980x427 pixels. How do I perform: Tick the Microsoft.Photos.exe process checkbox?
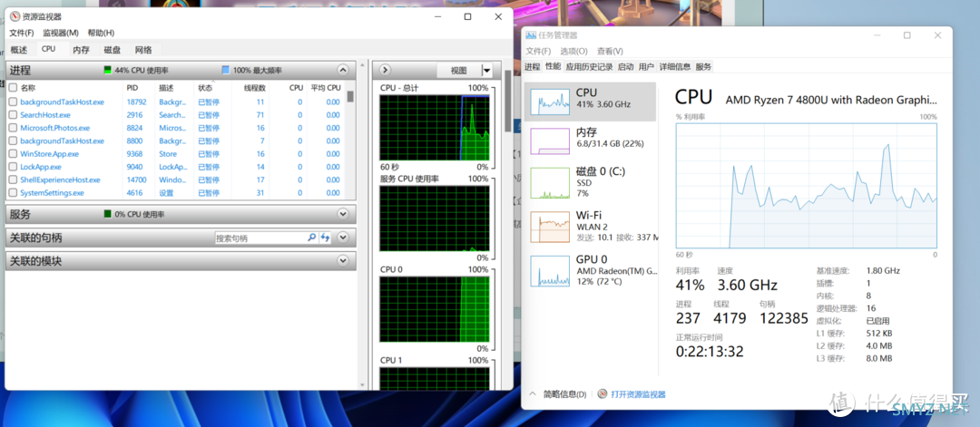(x=13, y=128)
